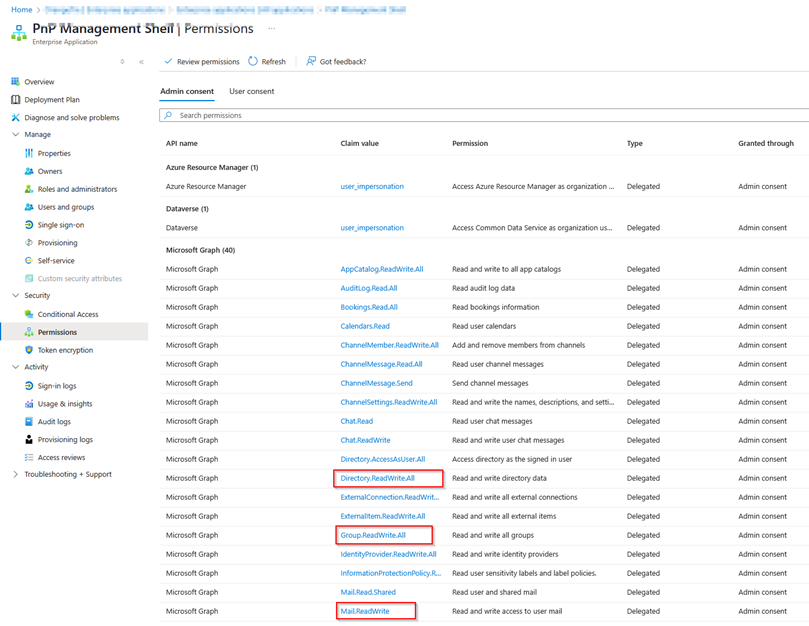The height and width of the screenshot is (626, 809).
Task: Switch to the User consent tab
Action: (x=252, y=91)
